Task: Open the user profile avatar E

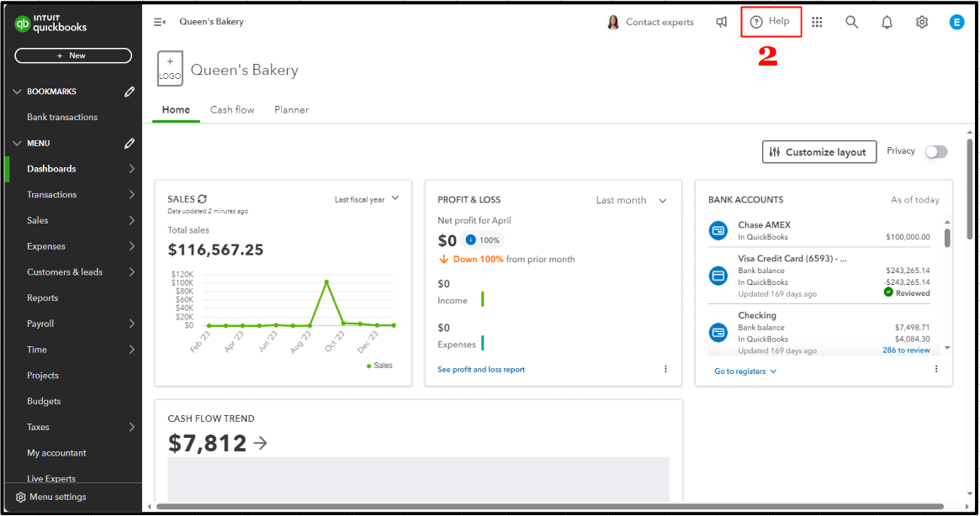Action: tap(957, 22)
